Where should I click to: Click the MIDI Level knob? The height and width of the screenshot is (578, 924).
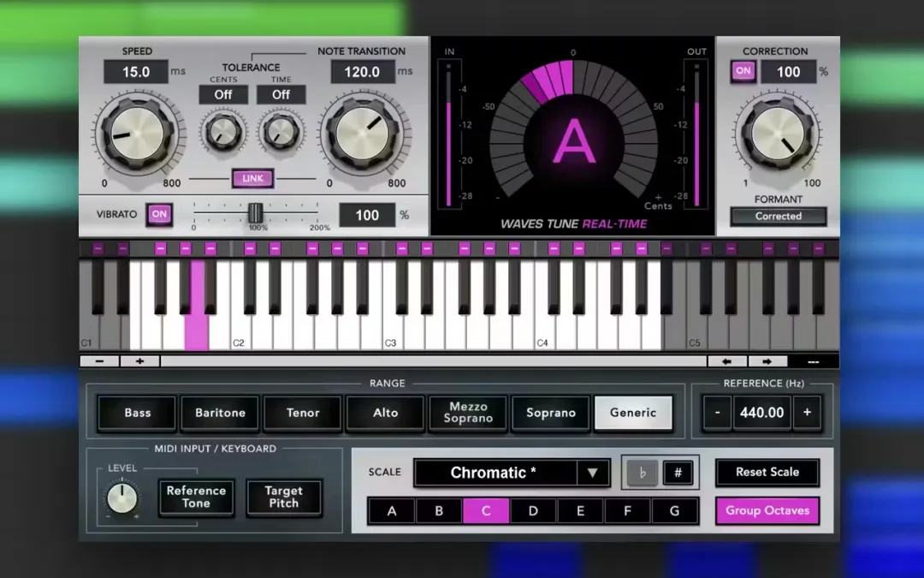[x=122, y=498]
